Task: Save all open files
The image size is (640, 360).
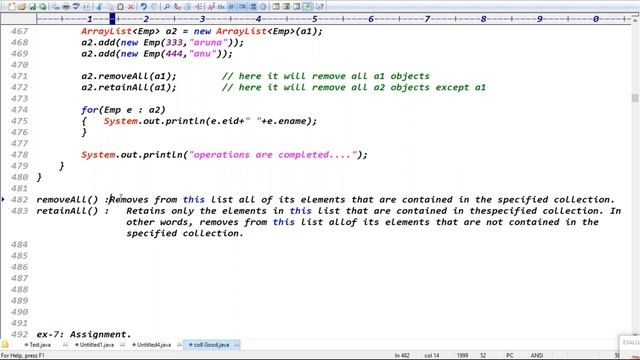Action: click(x=42, y=7)
